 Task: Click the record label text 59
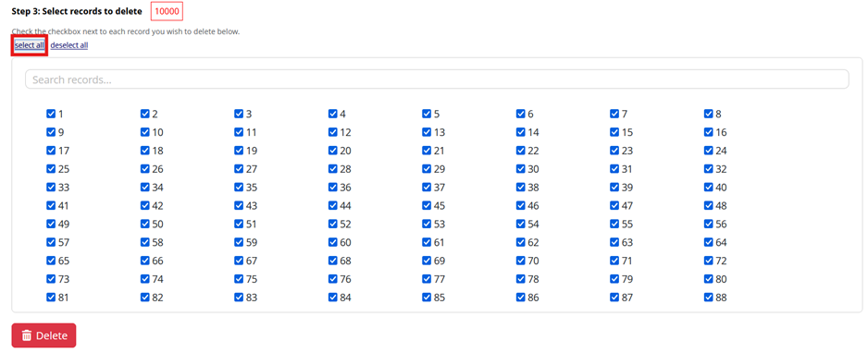click(252, 242)
